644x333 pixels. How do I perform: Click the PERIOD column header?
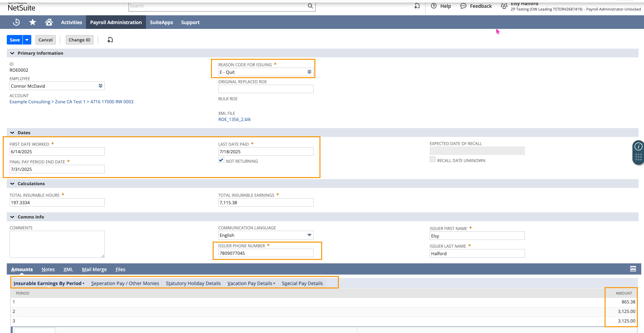22,293
